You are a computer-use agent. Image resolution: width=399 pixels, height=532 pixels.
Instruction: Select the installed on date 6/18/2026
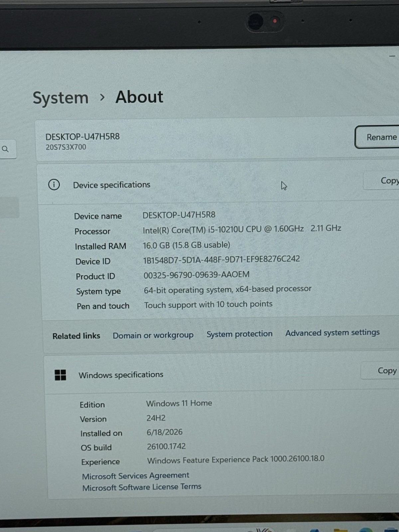pos(165,432)
